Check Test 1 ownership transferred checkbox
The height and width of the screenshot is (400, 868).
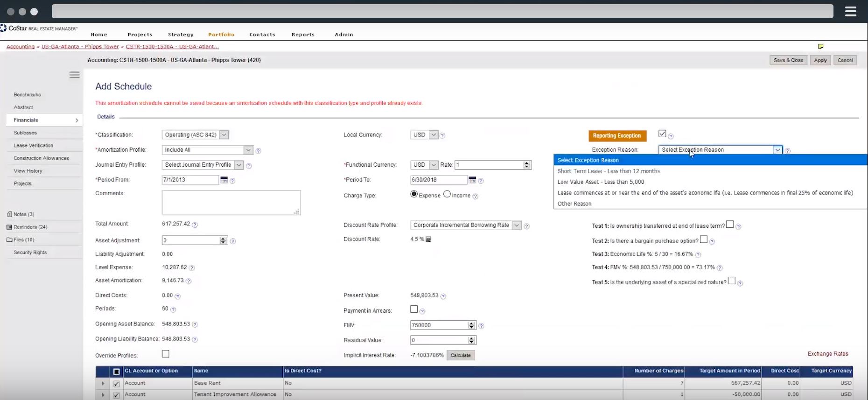730,225
